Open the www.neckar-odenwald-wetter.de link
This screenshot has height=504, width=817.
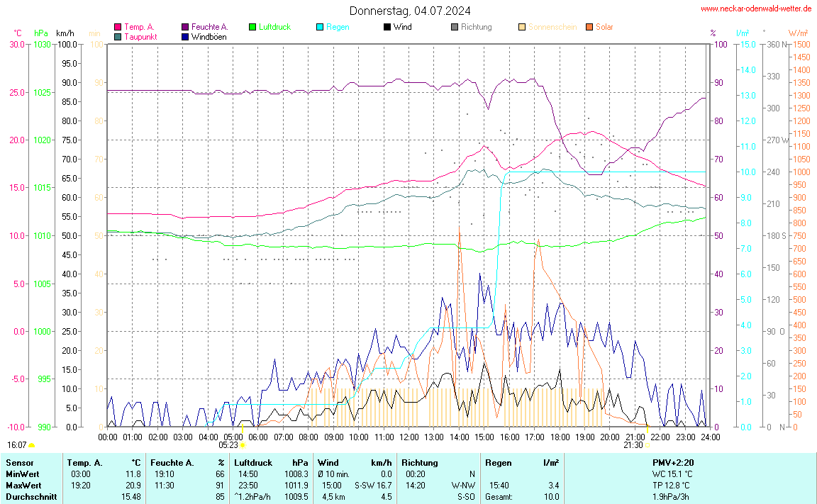755,9
